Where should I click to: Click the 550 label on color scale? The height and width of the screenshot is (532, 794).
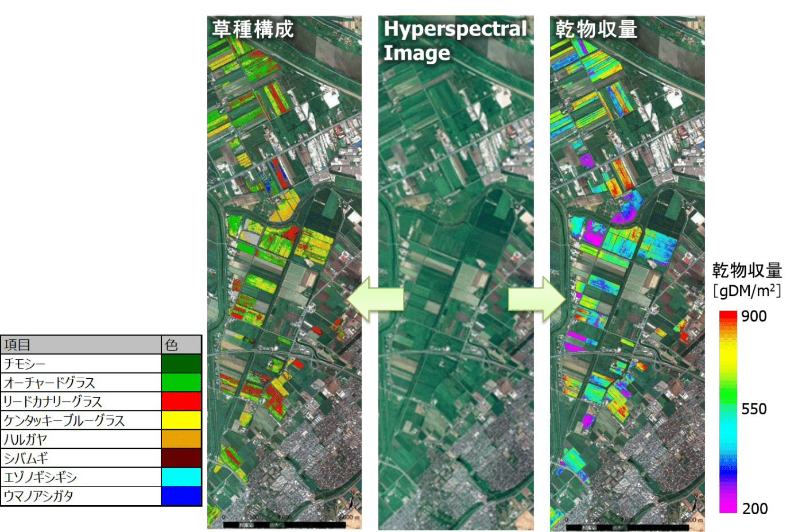click(754, 409)
